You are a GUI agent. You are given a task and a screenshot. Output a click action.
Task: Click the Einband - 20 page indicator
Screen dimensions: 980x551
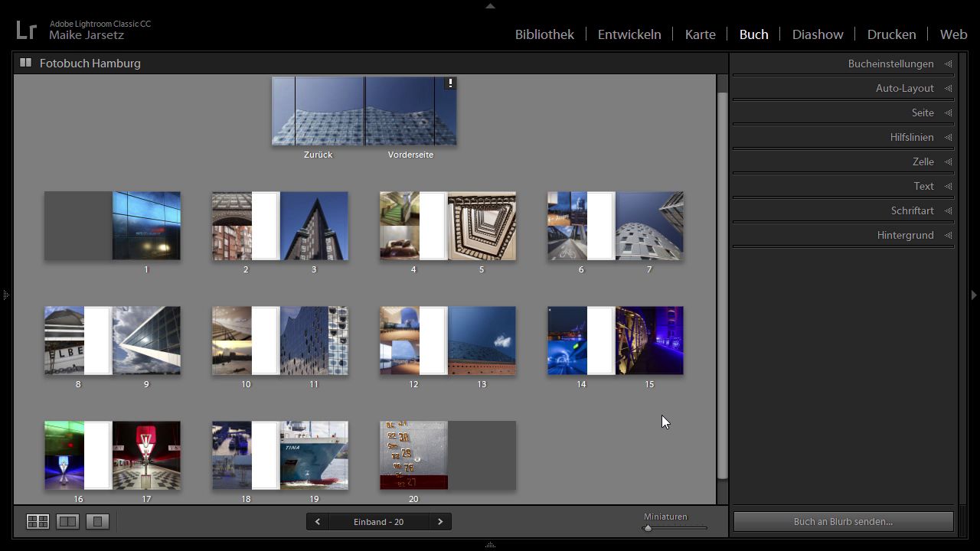point(378,522)
